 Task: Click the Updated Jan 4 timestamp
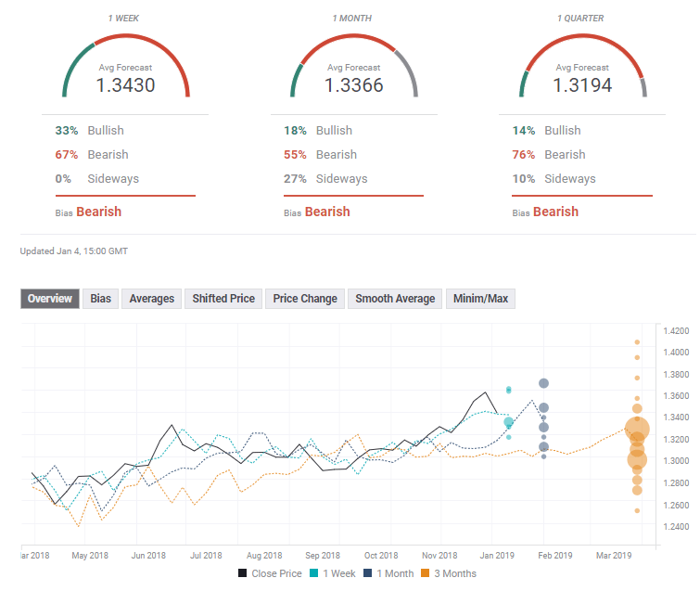pos(73,251)
